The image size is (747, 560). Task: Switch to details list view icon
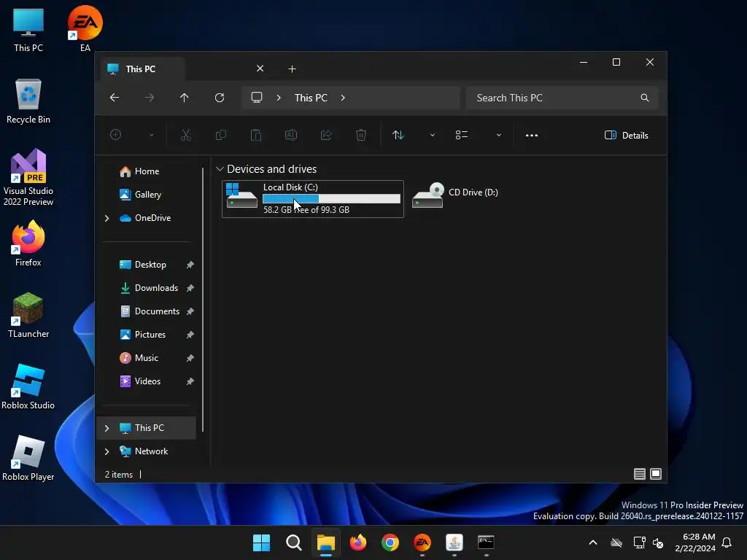click(639, 474)
